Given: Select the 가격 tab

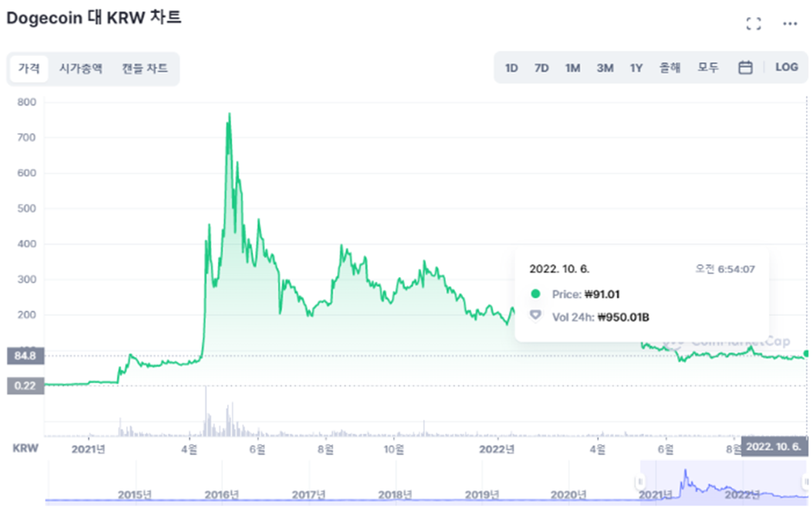Looking at the screenshot, I should coord(29,68).
